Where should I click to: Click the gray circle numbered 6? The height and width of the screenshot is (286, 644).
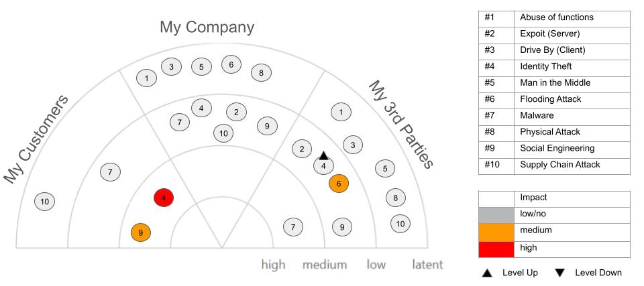(231, 64)
